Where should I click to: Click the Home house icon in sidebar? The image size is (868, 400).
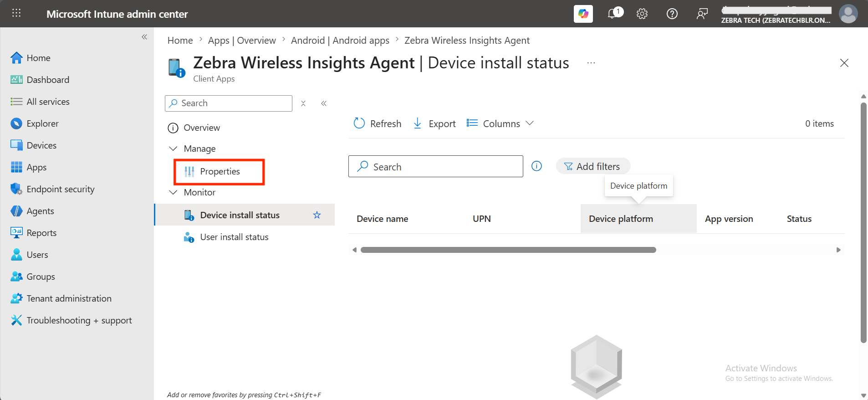coord(16,58)
